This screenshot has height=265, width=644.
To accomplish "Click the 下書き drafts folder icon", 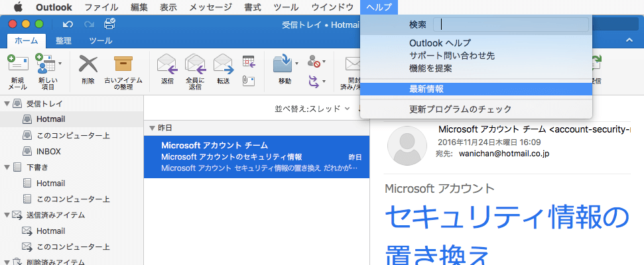I will point(17,168).
